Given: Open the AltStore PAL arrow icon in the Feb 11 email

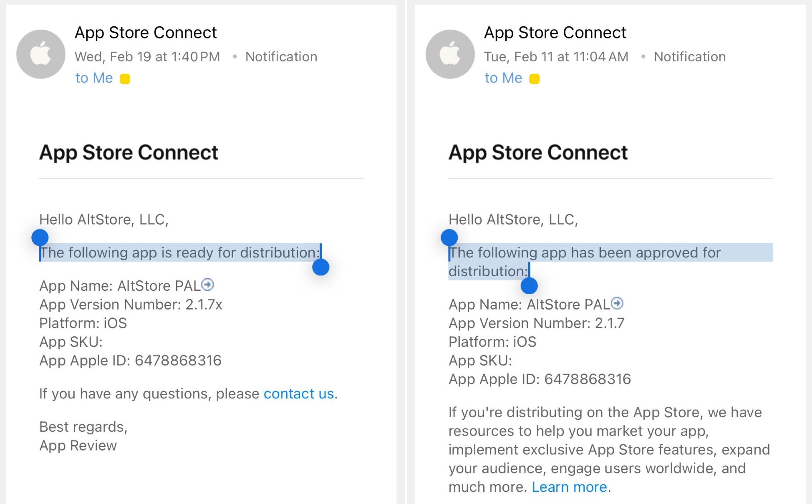Looking at the screenshot, I should click(x=617, y=303).
